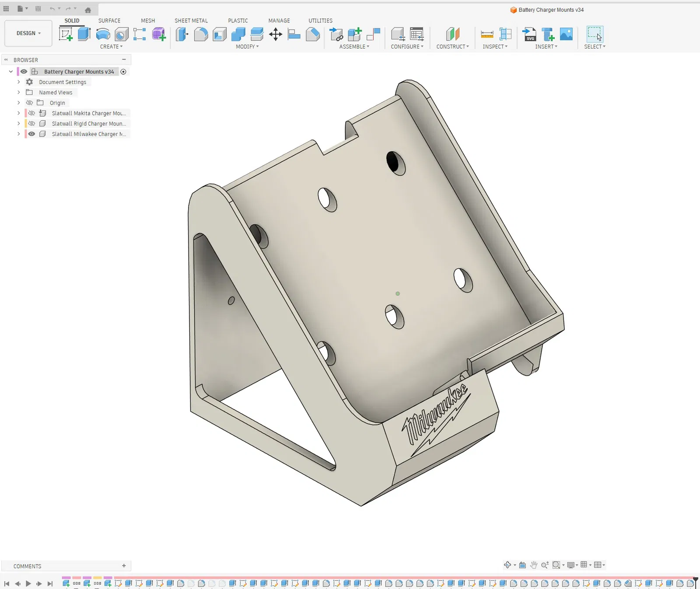Apply the Fillet tool

tap(201, 34)
